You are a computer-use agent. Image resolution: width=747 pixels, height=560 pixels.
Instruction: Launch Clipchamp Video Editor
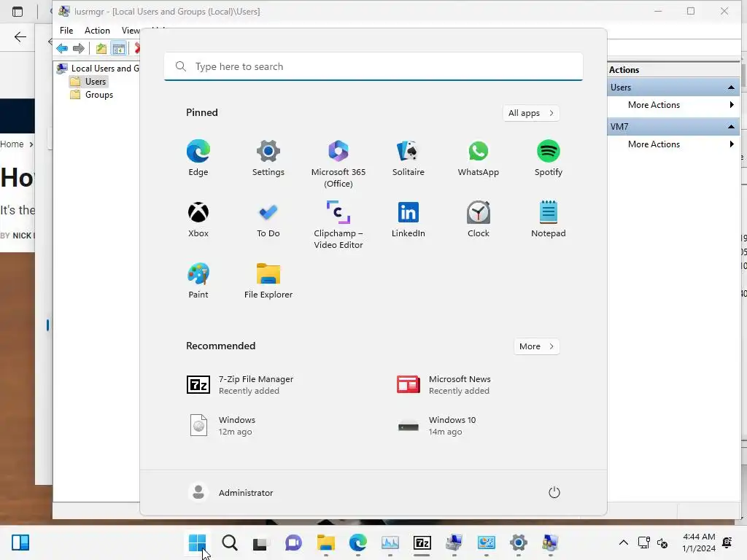pyautogui.click(x=338, y=225)
